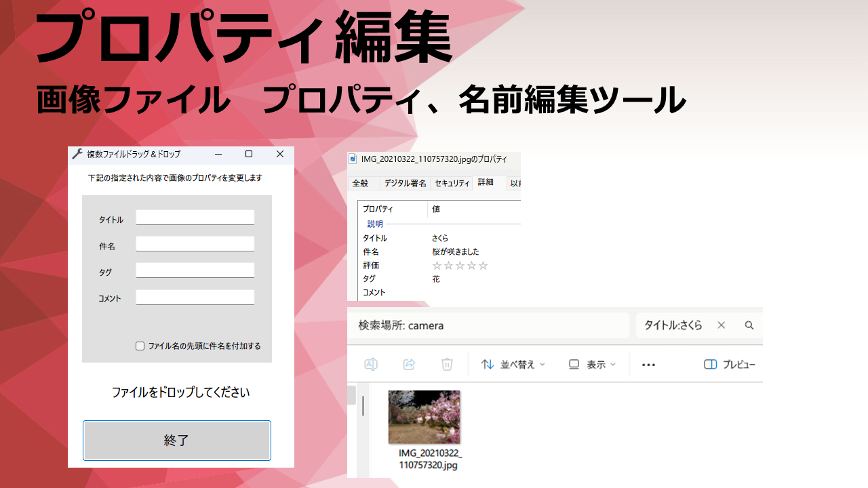
Task: Set rating by clicking the third star
Action: (460, 266)
